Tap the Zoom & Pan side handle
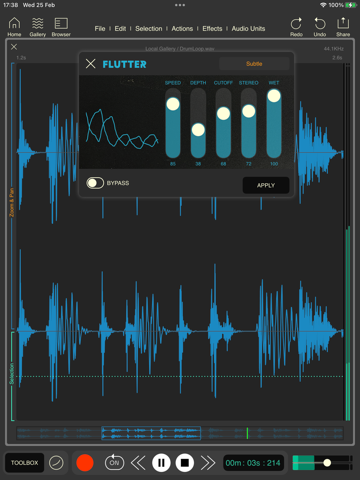This screenshot has height=480, width=360. click(x=12, y=203)
